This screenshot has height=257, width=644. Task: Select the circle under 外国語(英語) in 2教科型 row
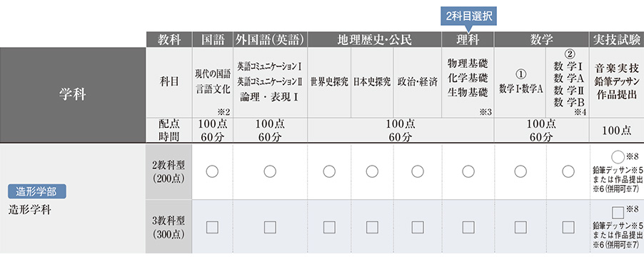(x=270, y=171)
